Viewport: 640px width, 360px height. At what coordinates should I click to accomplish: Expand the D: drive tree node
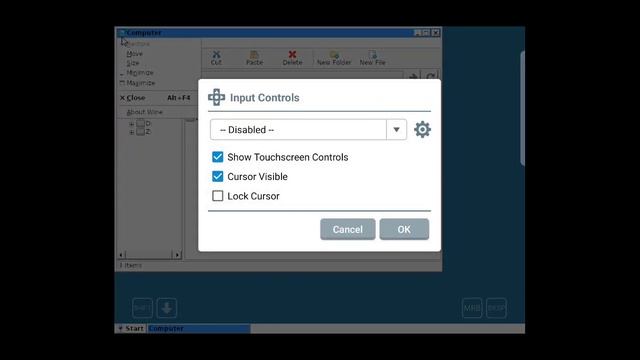point(131,124)
